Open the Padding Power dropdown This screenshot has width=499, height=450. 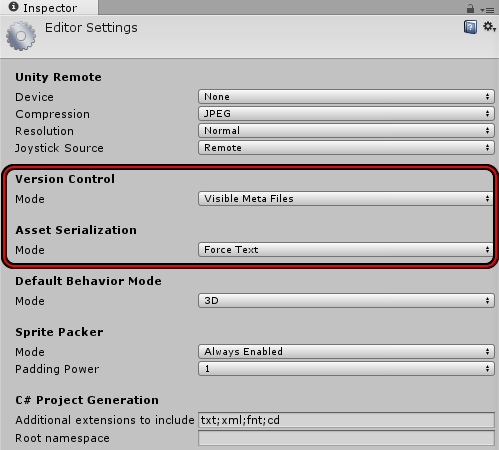tap(346, 369)
